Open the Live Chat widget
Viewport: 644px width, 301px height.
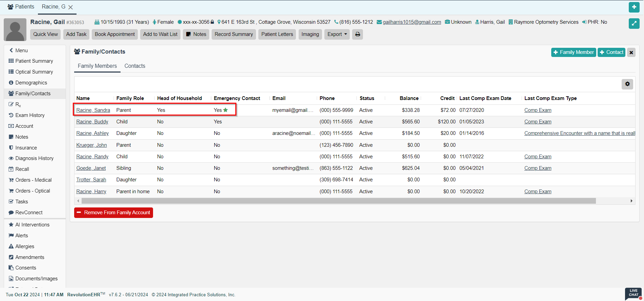tap(633, 294)
